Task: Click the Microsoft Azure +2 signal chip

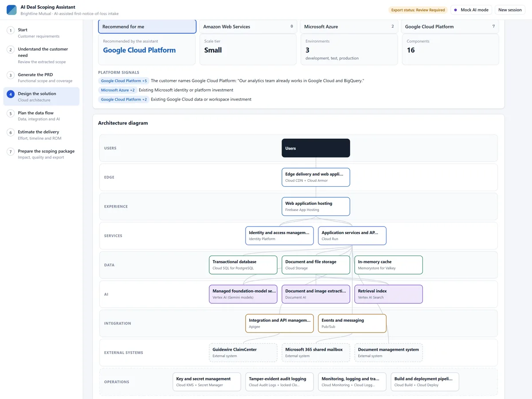Action: [x=117, y=90]
